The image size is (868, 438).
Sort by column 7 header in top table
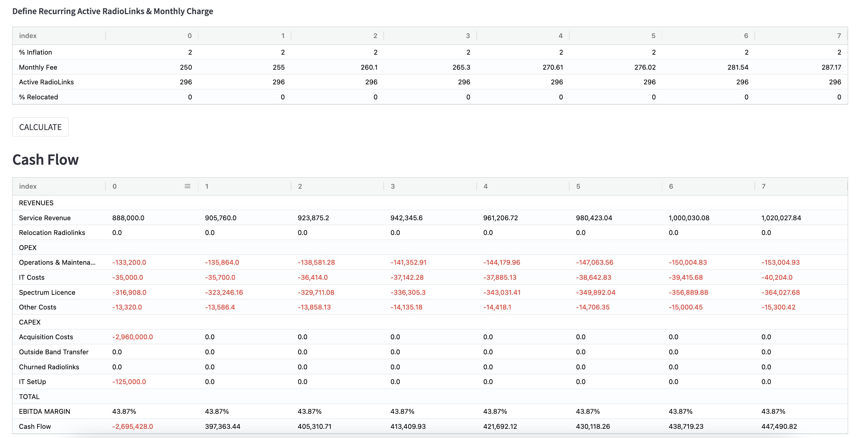tap(839, 36)
